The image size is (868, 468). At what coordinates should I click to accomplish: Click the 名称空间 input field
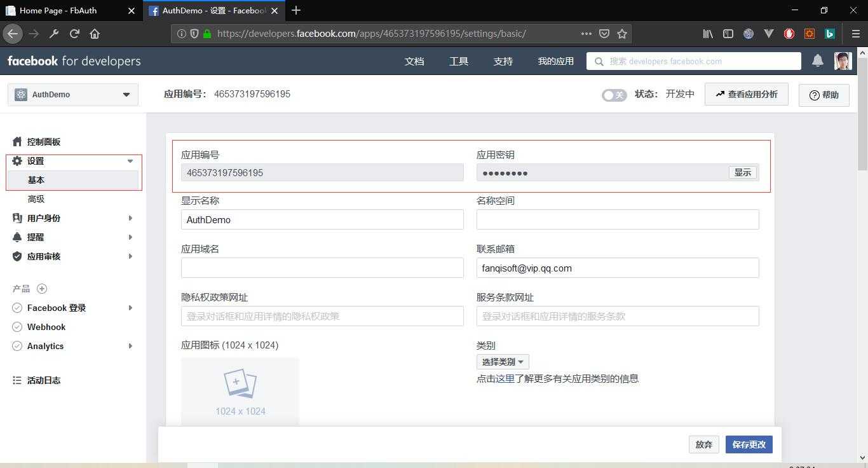[618, 219]
